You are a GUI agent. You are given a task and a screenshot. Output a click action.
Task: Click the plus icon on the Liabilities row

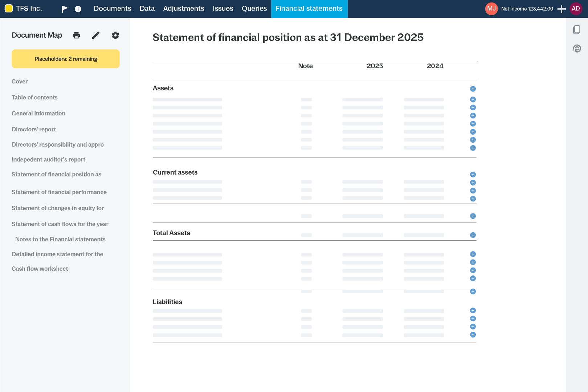473,310
